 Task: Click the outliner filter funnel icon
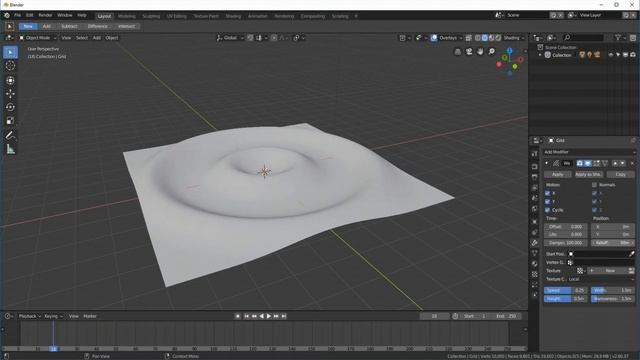[x=618, y=38]
